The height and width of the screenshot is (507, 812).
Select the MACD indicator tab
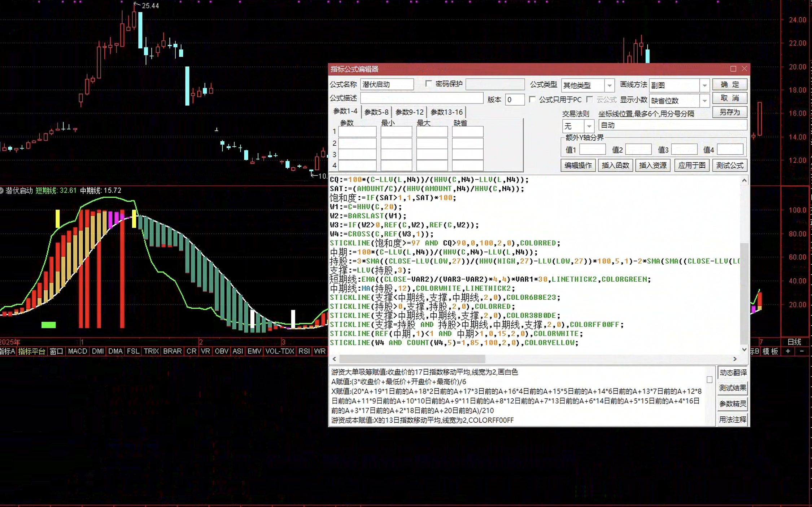point(78,351)
